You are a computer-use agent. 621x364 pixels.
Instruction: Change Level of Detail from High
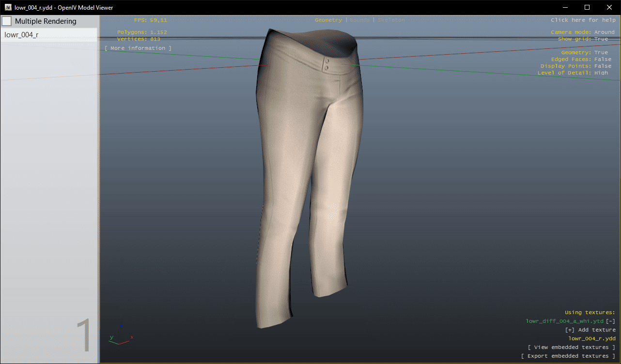tap(601, 73)
